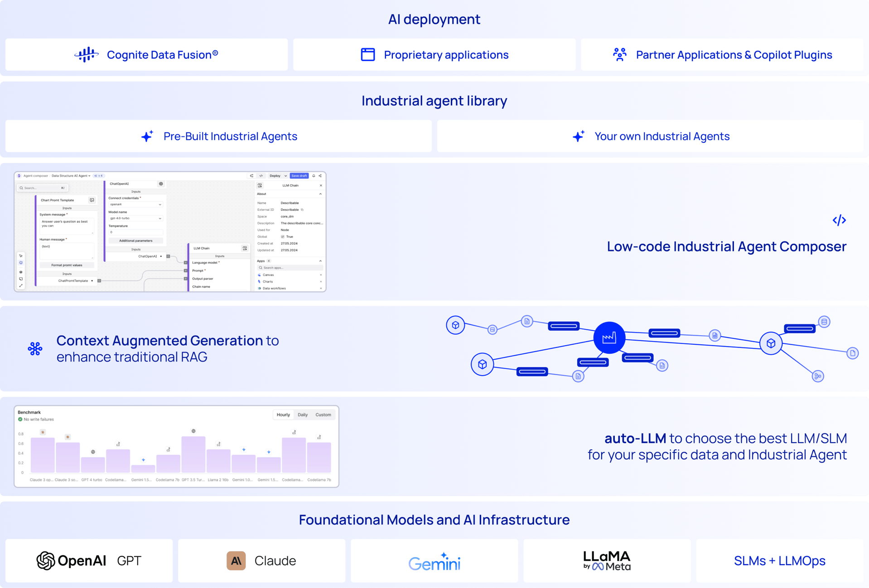Click the ChatOpenAI node logo icon
869x588 pixels.
tap(161, 184)
